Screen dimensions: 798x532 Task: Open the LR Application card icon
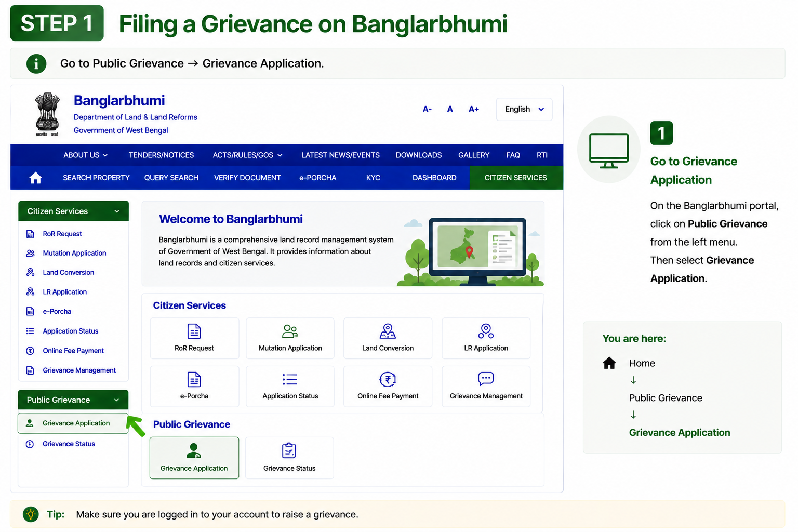(486, 331)
